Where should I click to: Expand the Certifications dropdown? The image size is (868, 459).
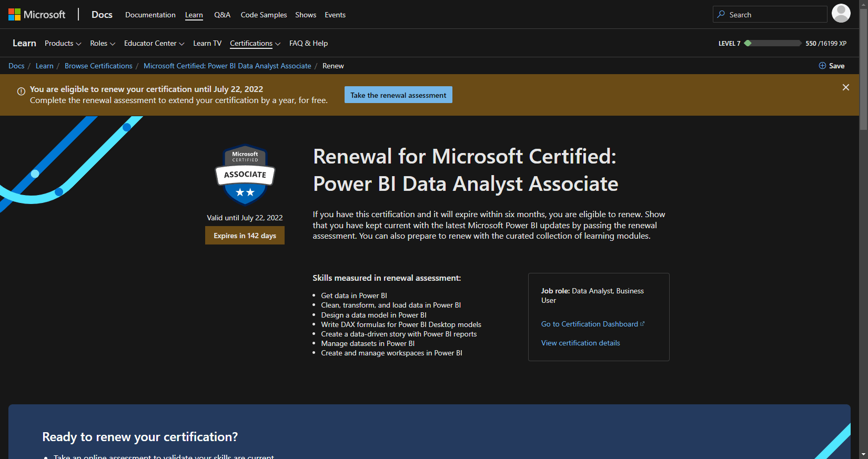click(x=255, y=43)
